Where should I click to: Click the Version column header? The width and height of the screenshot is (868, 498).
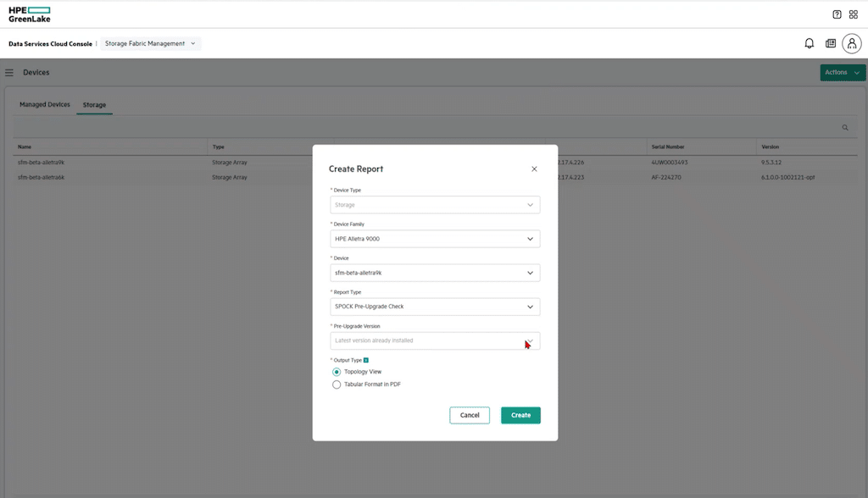coord(770,147)
